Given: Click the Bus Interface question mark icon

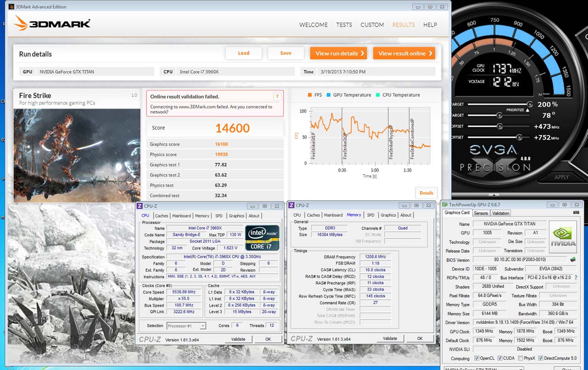Looking at the screenshot, I should (576, 278).
